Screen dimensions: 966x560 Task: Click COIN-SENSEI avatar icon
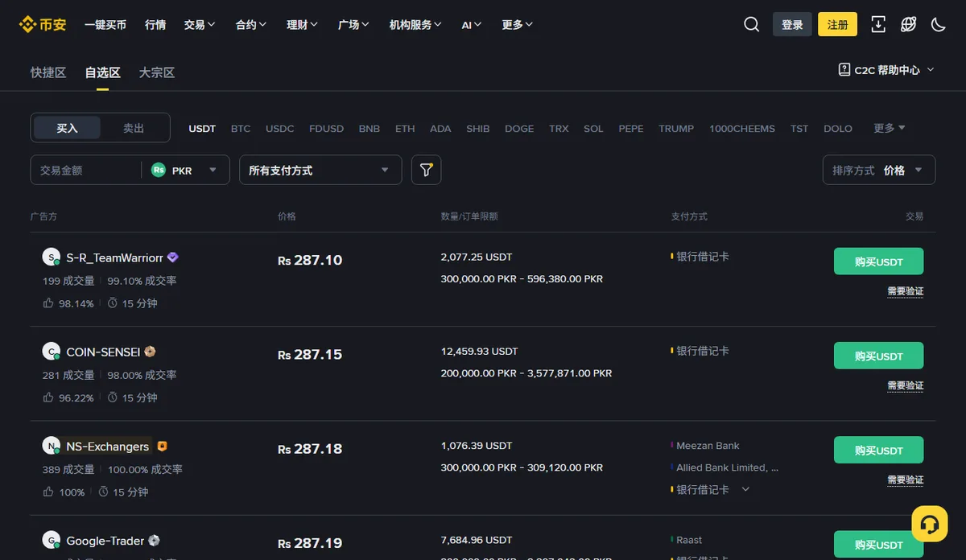click(x=52, y=352)
